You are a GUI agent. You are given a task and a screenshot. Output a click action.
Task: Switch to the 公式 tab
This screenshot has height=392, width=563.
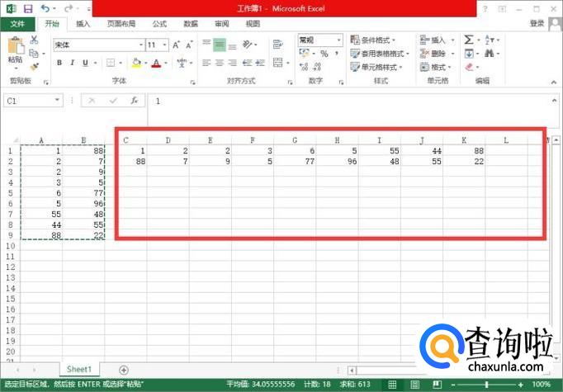click(159, 24)
